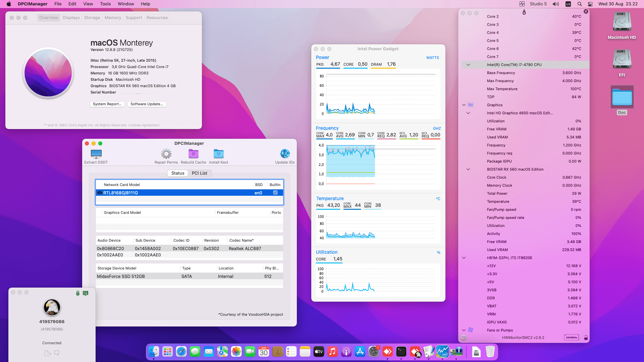The height and width of the screenshot is (362, 644).
Task: Select the Realtek ALC887 audio device row
Action: [190, 249]
